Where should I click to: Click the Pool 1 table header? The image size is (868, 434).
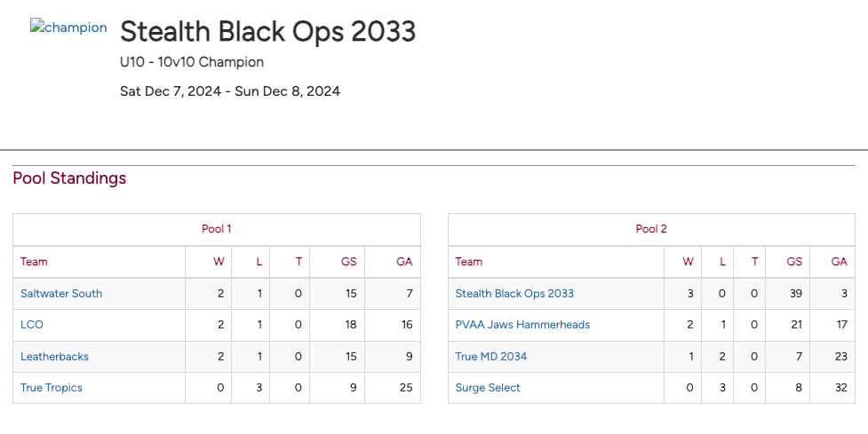tap(217, 229)
